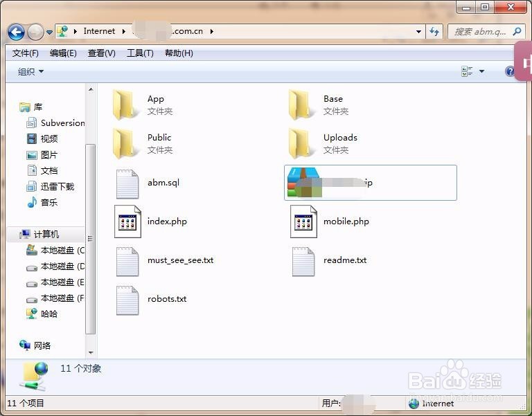Image resolution: width=532 pixels, height=416 pixels.
Task: Open the 编辑(E) menu
Action: pos(63,53)
